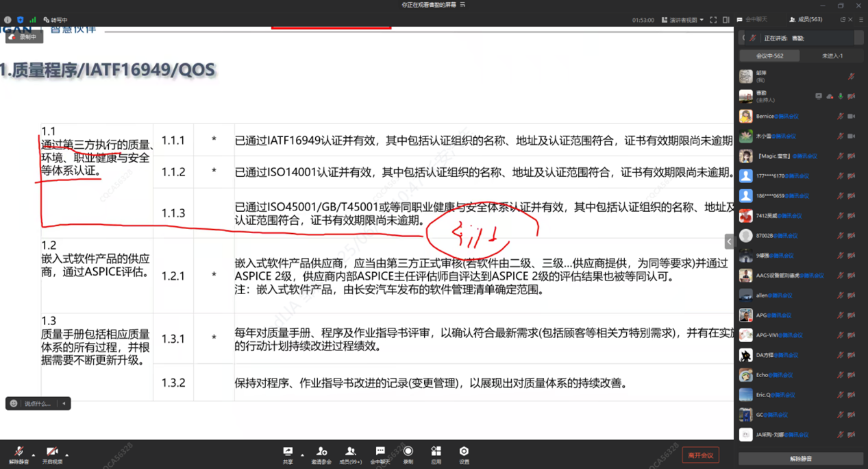
Task: Expand microphone options arrow beside 解除静音
Action: [x=34, y=455]
